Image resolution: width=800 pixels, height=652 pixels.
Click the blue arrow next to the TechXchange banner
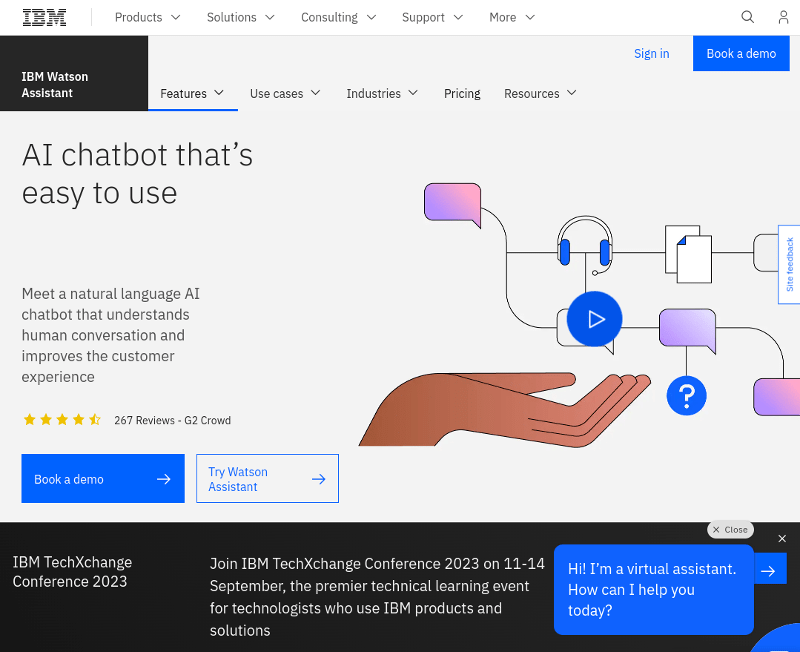tap(768, 570)
